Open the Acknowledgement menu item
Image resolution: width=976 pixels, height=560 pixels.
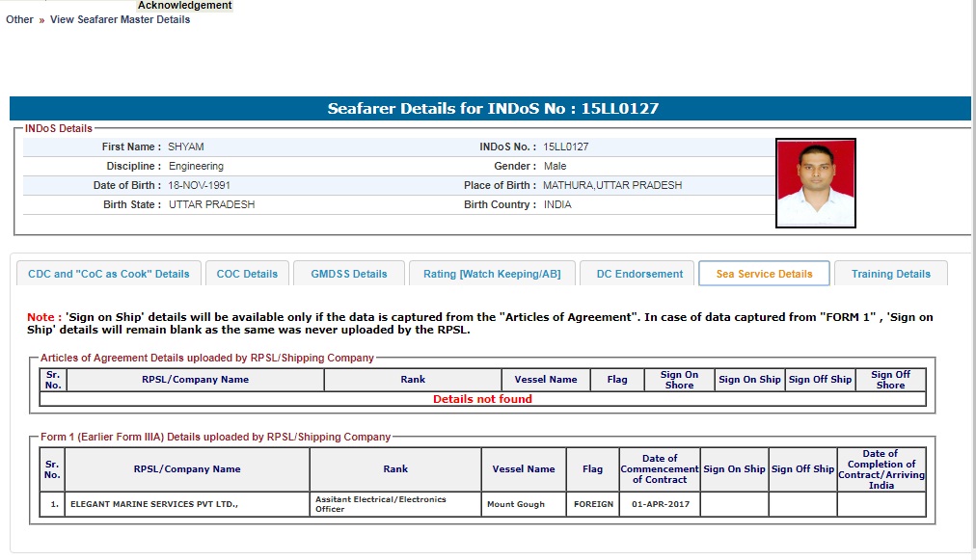click(184, 6)
